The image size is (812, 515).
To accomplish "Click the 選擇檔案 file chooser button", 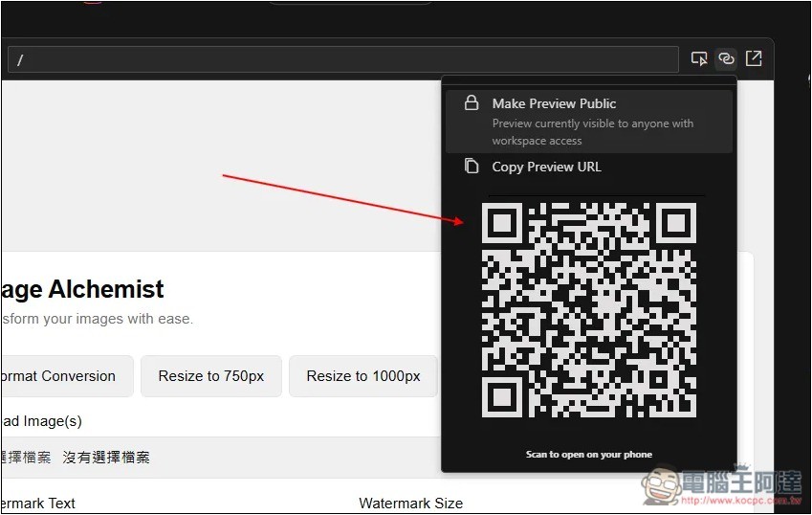I will coord(27,458).
